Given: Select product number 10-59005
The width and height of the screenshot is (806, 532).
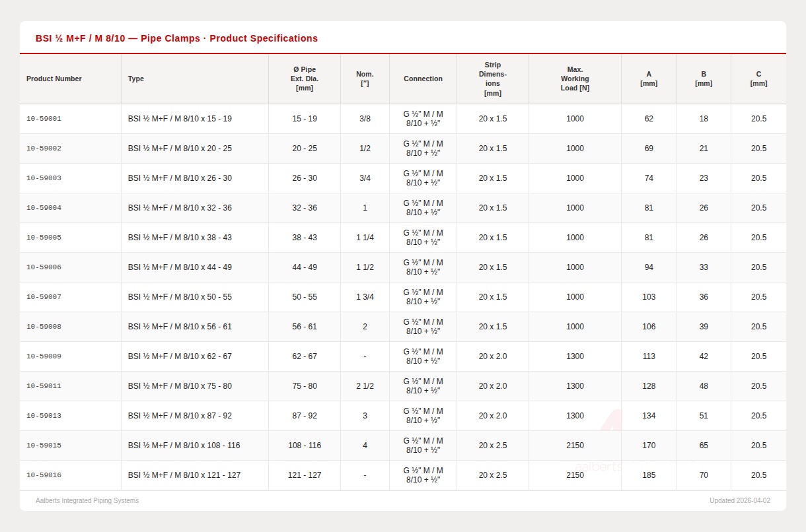Looking at the screenshot, I should click(x=44, y=238).
